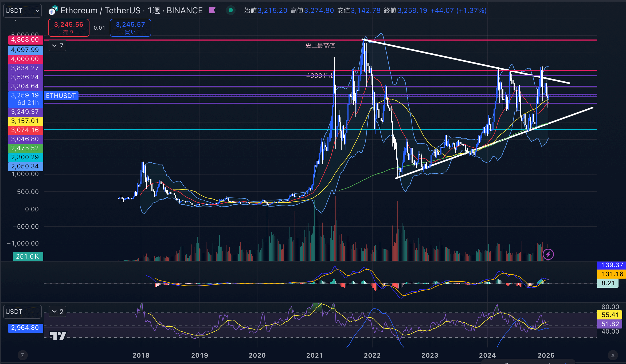Click the 3,157.01 yellow price label

pos(26,121)
